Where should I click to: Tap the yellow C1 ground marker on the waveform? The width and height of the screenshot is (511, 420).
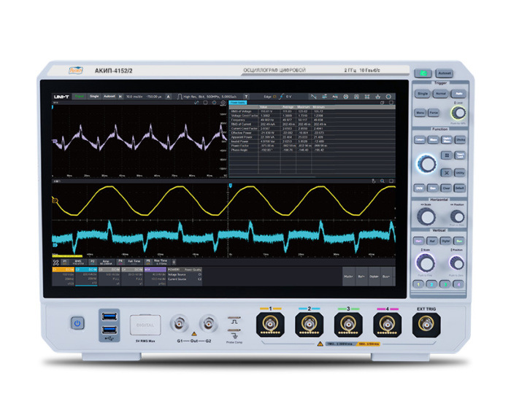(x=55, y=201)
